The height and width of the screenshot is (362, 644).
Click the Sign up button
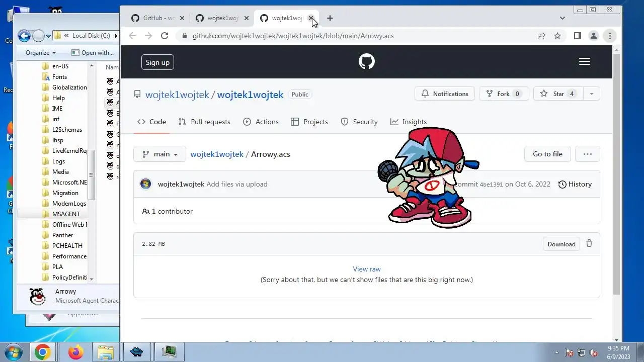point(157,62)
